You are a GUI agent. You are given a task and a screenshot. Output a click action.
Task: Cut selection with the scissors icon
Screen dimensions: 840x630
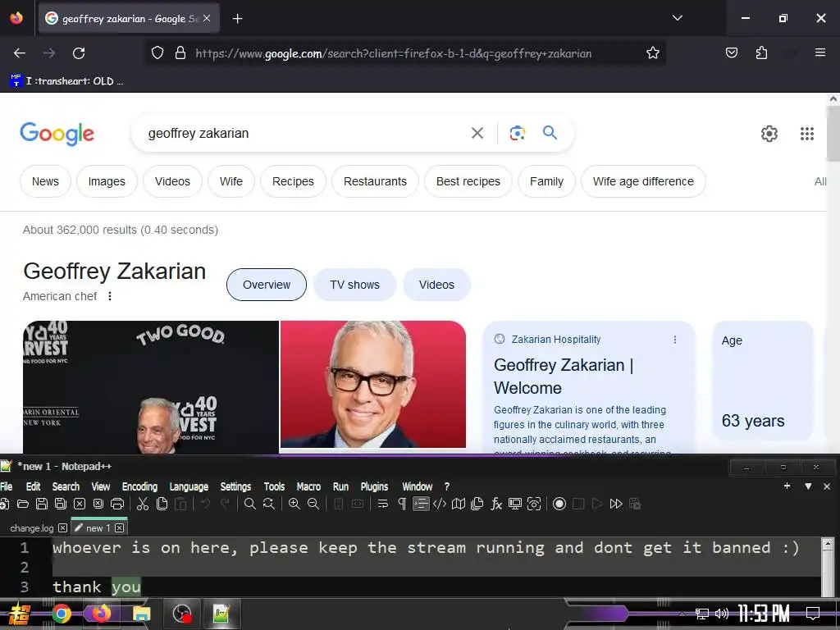[142, 504]
